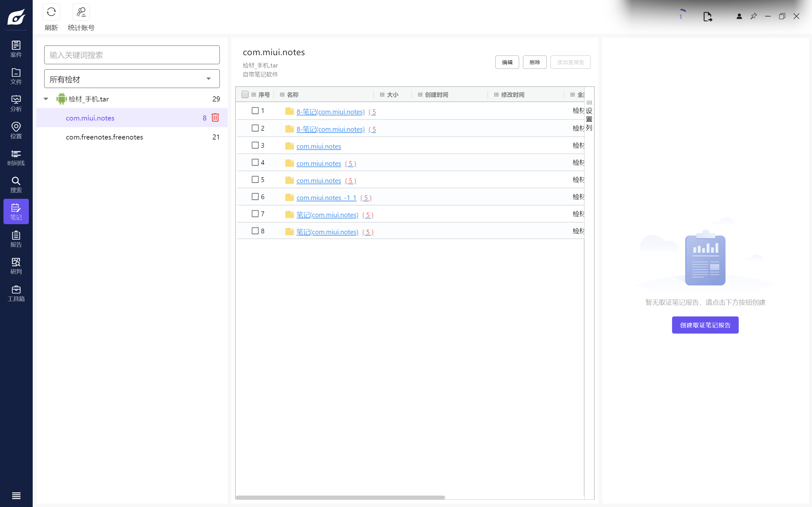Click the horizontal scrollbar under the table
This screenshot has height=507, width=812.
point(340,497)
